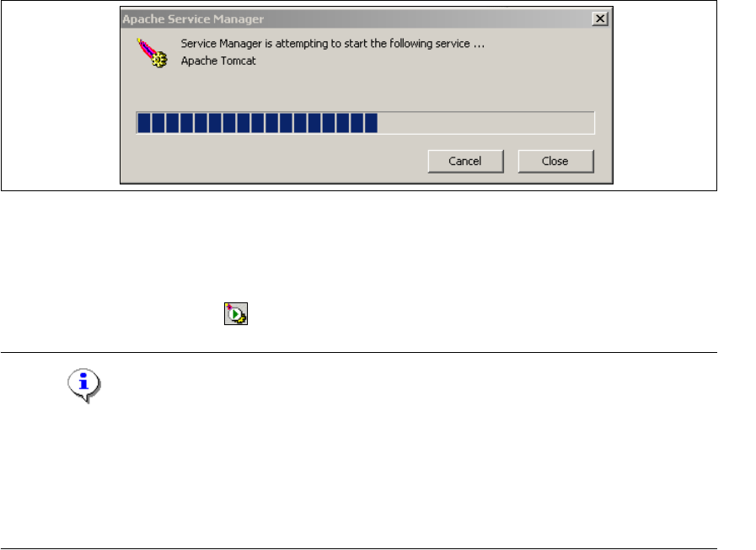Cancel the Apache Tomcat service start
Viewport: 756px width, 550px height.
(x=465, y=161)
